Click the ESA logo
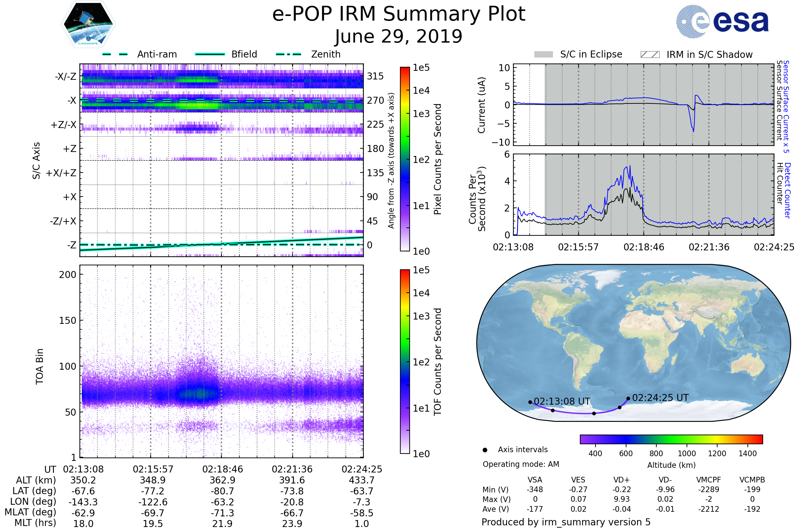Screen dimensions: 798x532 click(722, 21)
